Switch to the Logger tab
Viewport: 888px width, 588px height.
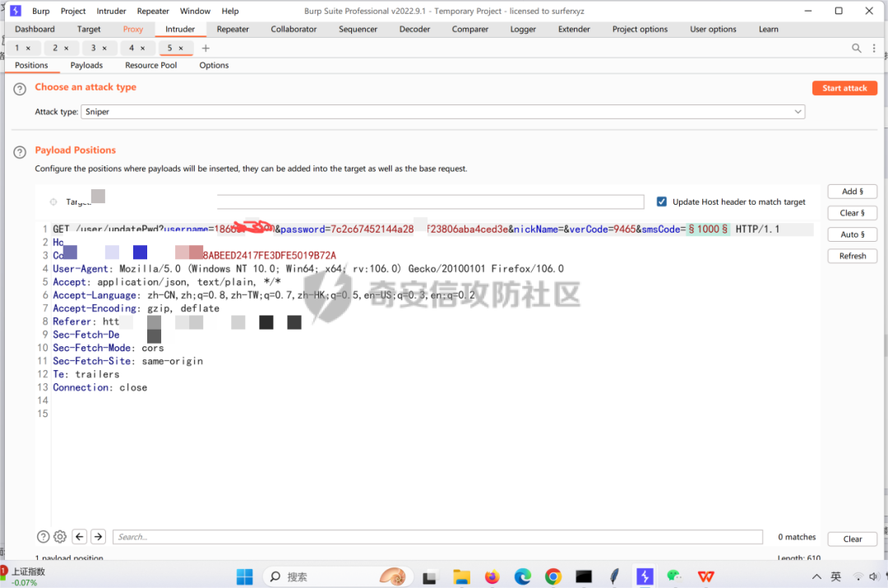pos(523,29)
